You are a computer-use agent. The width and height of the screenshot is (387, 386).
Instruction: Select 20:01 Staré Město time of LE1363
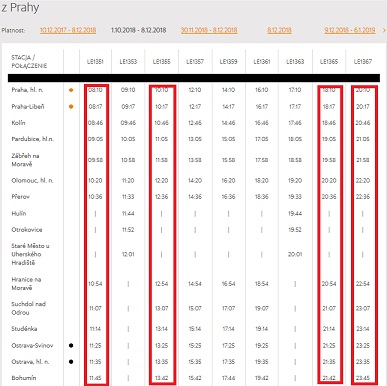[x=295, y=254]
